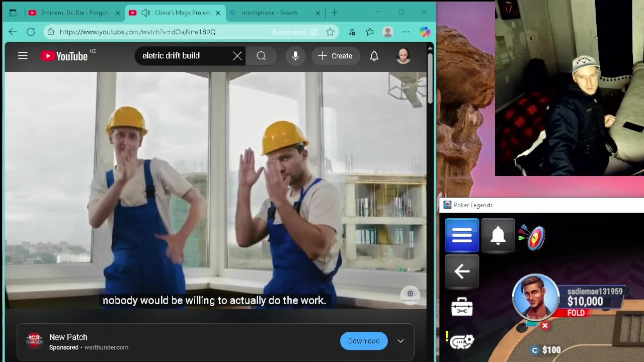
Task: Open the browser tab actions menu
Action: click(13, 13)
